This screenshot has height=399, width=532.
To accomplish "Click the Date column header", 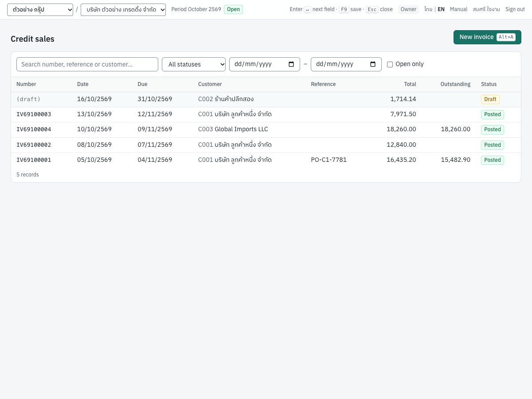I will point(83,84).
